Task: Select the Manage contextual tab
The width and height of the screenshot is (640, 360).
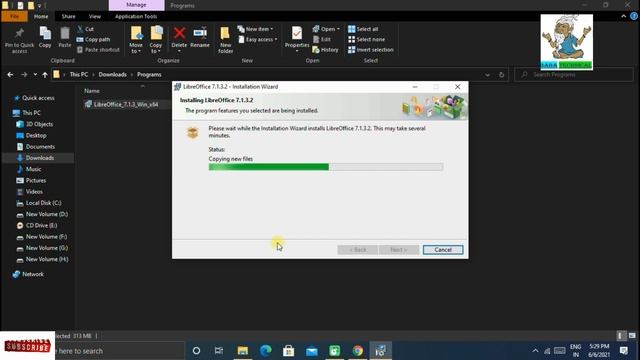Action: coord(136,5)
